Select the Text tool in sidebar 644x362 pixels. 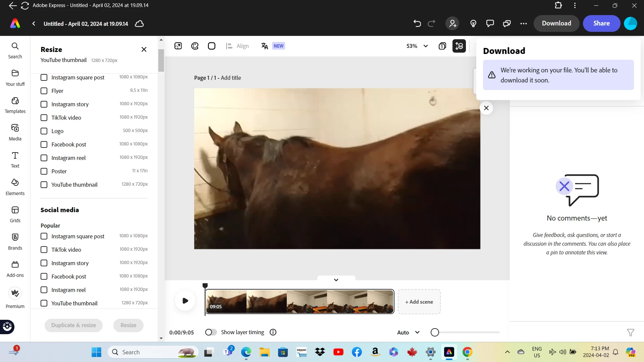[x=15, y=160]
